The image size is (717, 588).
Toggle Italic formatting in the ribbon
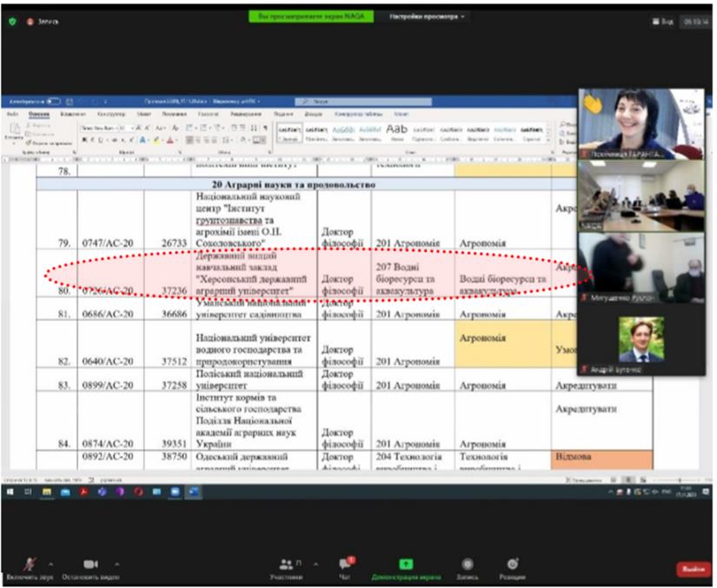point(92,140)
